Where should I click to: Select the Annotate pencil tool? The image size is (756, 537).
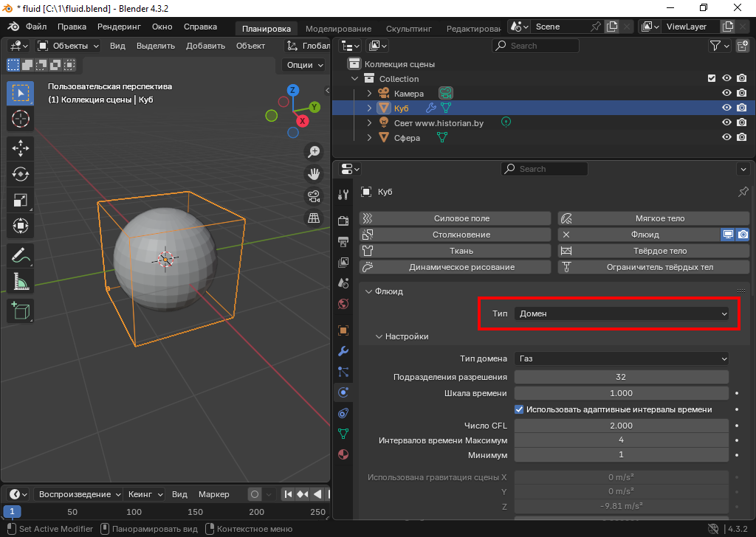[x=20, y=256]
